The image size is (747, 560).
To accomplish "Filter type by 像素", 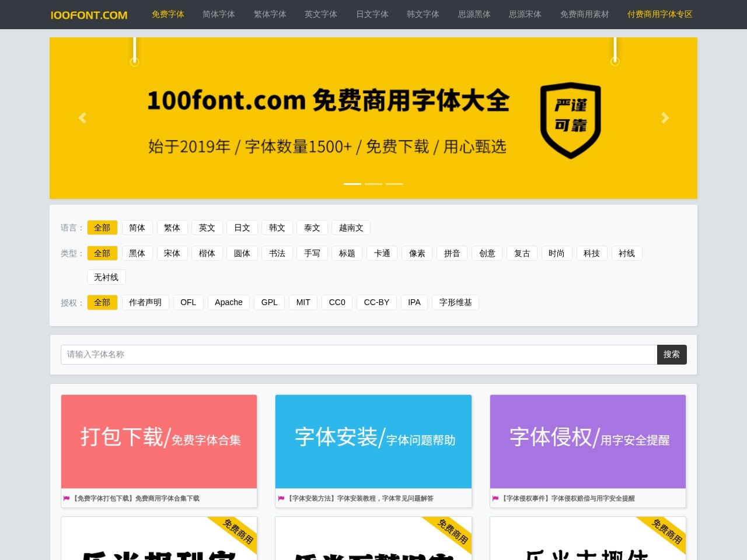I will pos(417,253).
